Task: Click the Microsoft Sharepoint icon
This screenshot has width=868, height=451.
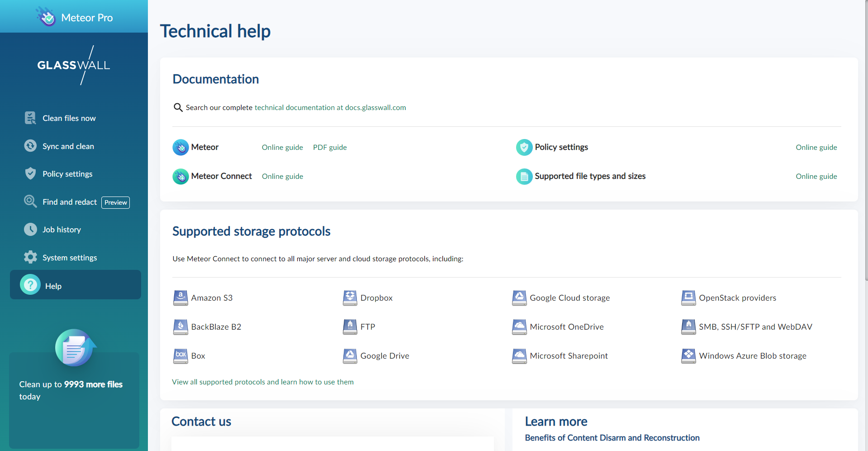Action: (519, 356)
